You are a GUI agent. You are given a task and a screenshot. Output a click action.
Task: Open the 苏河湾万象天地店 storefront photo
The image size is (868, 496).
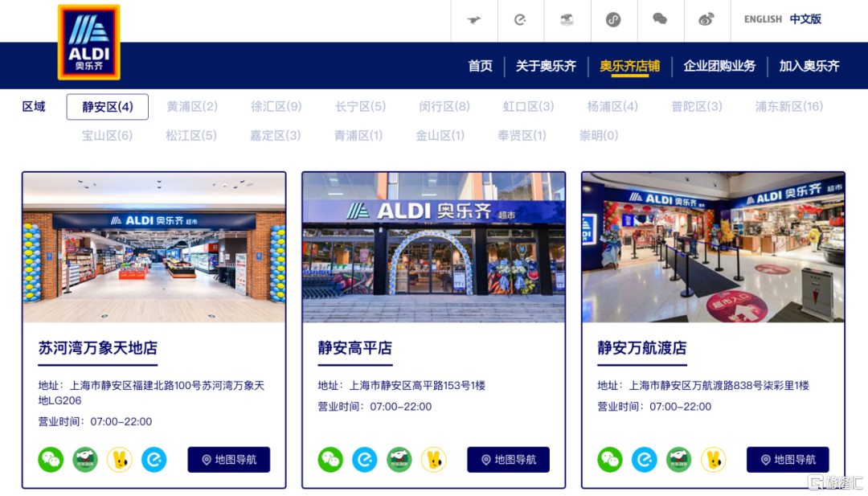154,248
